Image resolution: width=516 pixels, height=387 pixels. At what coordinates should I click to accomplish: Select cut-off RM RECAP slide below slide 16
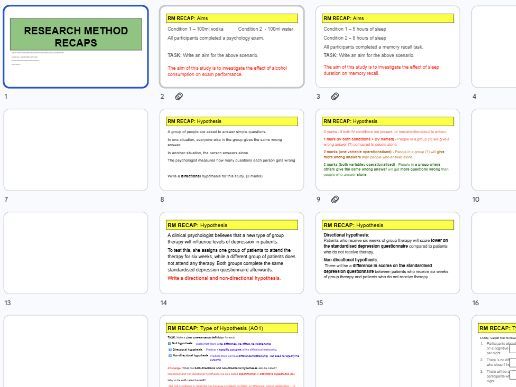click(x=494, y=351)
